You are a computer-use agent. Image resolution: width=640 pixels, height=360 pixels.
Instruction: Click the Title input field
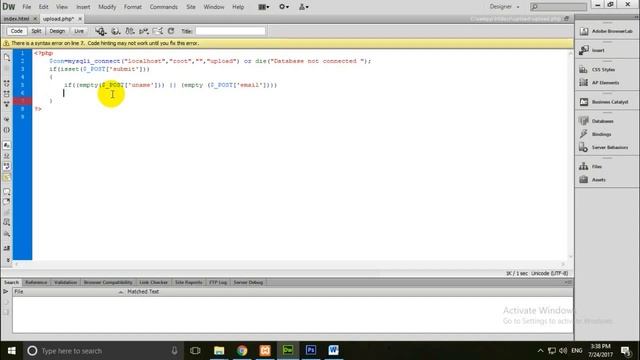click(x=230, y=31)
